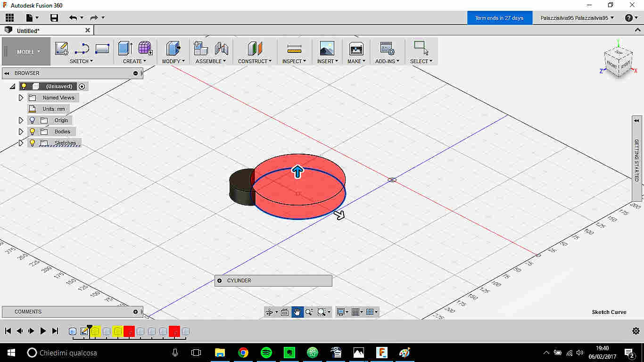Click the Zoom magnifier tool
This screenshot has width=644, height=362.
point(309,312)
